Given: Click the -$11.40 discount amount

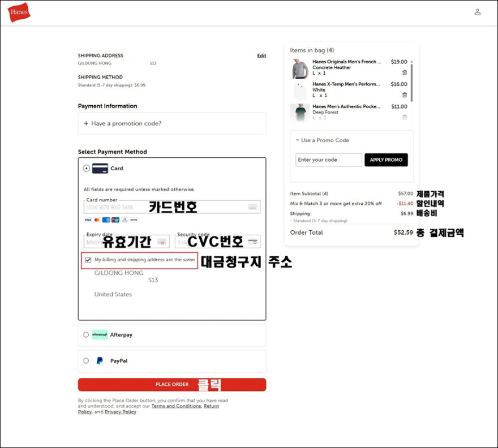Looking at the screenshot, I should pos(405,204).
